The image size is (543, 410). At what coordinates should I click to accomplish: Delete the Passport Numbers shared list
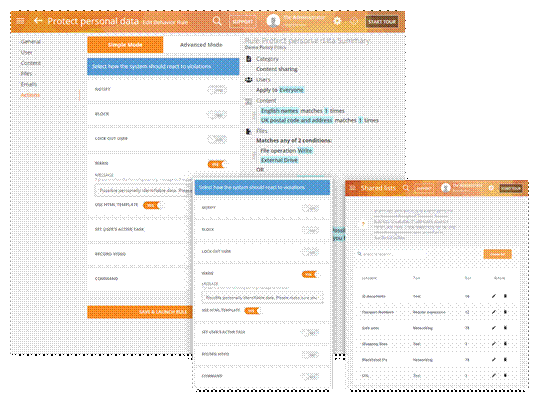coord(505,312)
